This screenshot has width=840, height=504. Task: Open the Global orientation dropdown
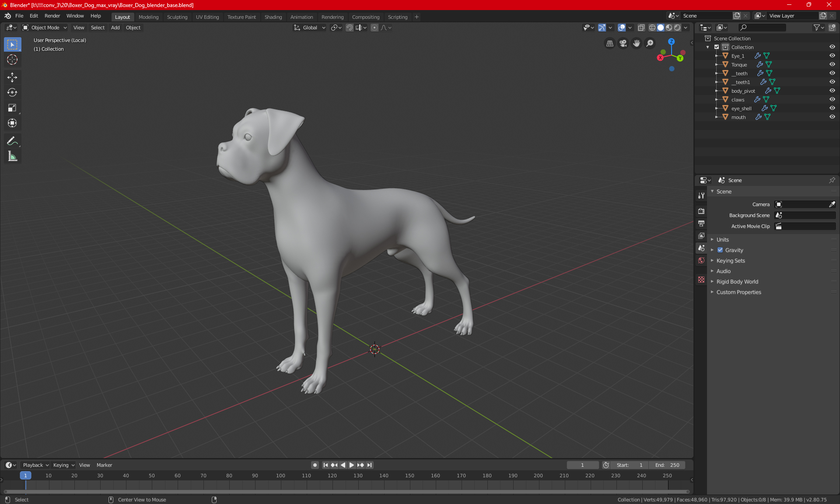click(310, 28)
